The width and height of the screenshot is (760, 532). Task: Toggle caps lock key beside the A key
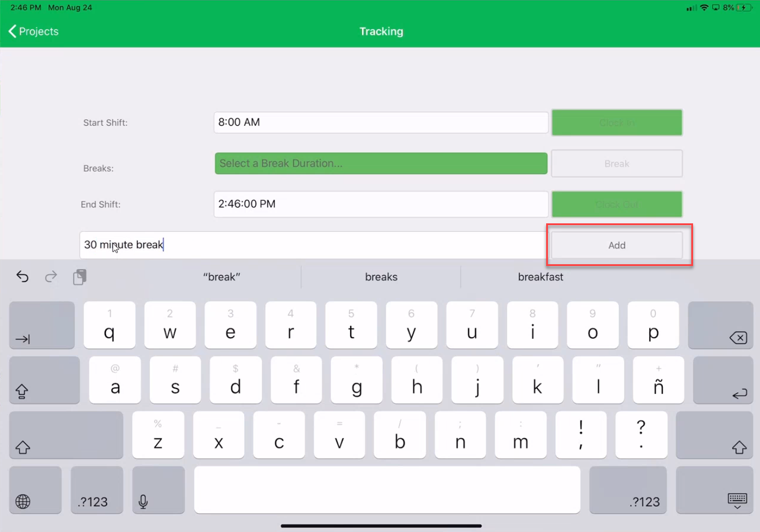[x=44, y=380]
